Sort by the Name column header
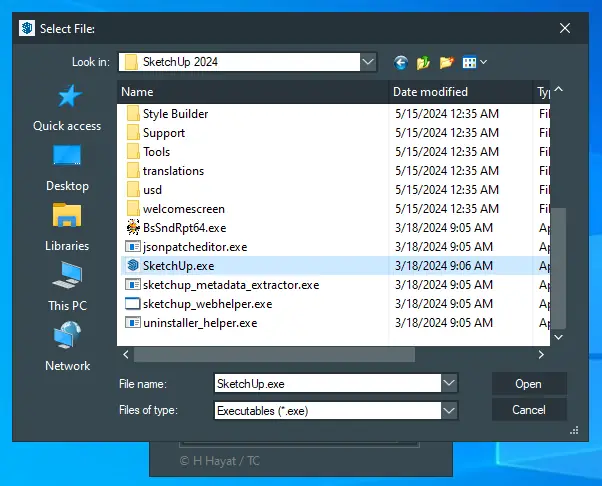Screen dimensions: 602x486 pos(253,92)
